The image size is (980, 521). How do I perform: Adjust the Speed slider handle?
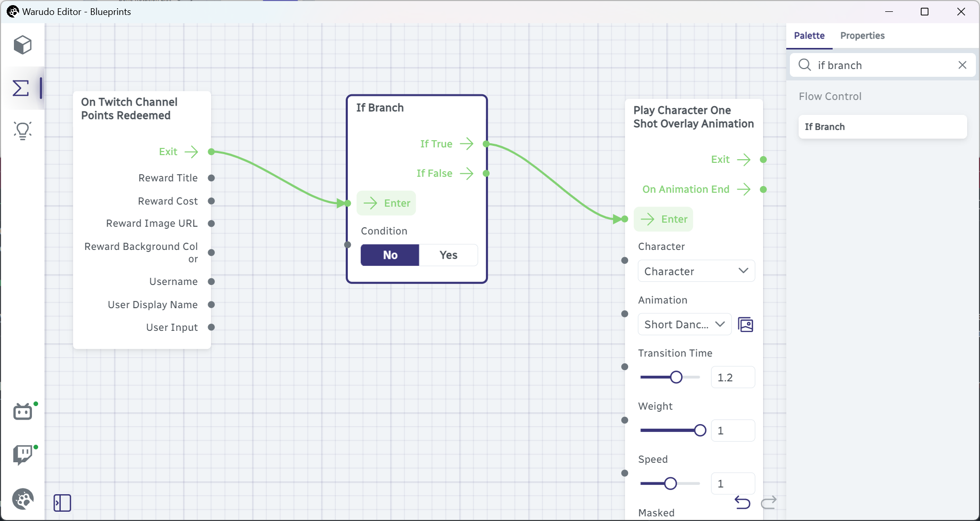(670, 483)
